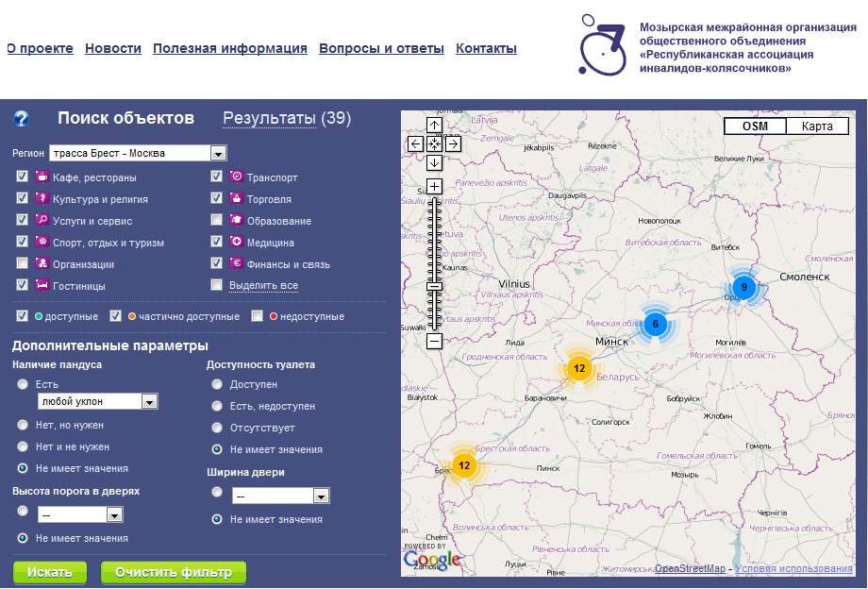Screen dimensions: 868x589
Task: Click the blue question mark help icon
Action: 21,119
